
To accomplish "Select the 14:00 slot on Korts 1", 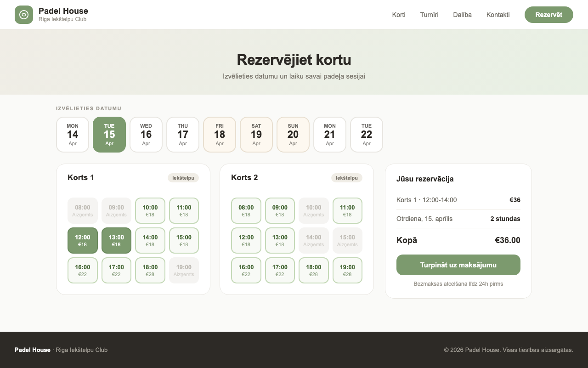I will (150, 240).
